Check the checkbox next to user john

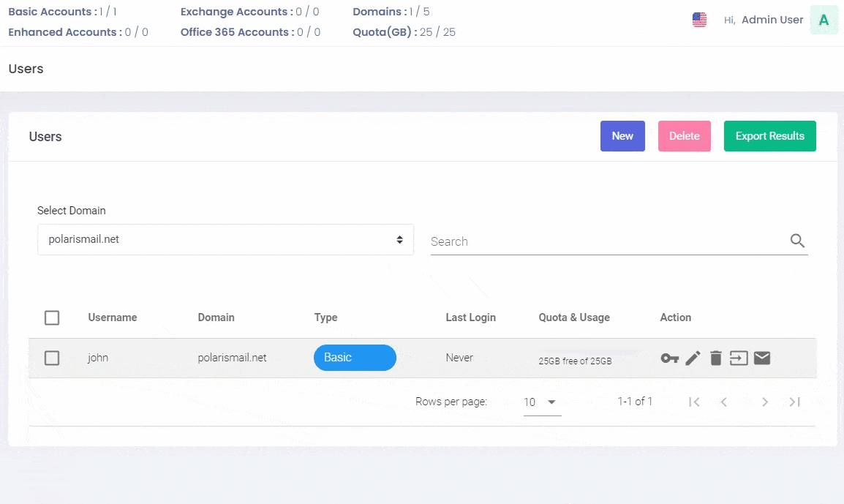pos(52,358)
